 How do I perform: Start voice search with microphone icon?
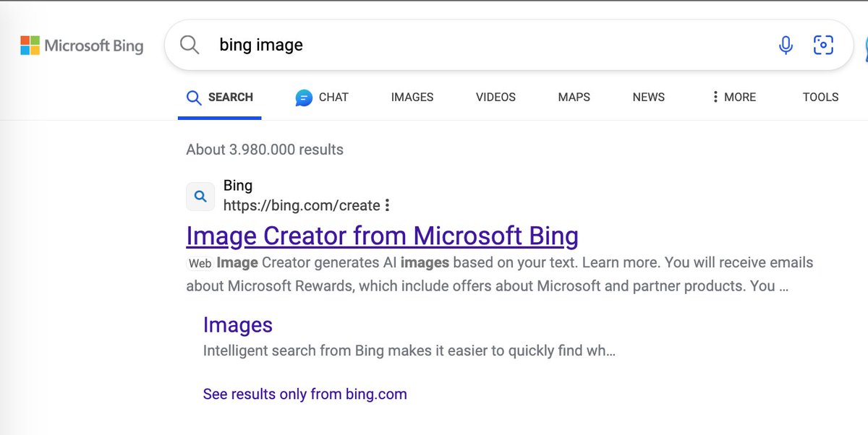pos(786,45)
